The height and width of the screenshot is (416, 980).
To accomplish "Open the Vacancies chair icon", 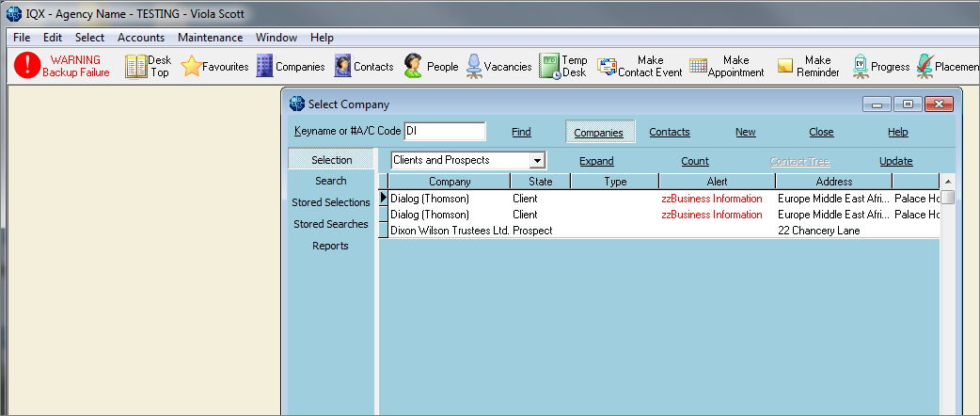I will (x=474, y=66).
